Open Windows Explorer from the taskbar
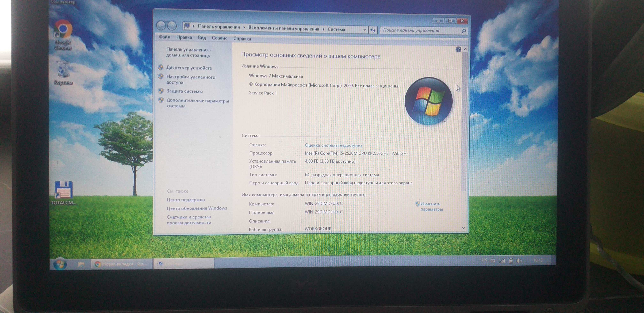 81,264
